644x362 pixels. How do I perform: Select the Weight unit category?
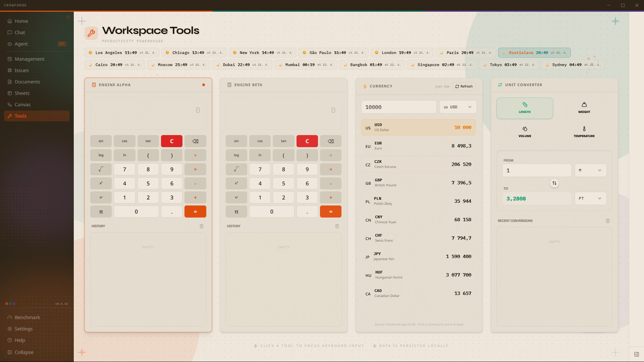tap(584, 108)
